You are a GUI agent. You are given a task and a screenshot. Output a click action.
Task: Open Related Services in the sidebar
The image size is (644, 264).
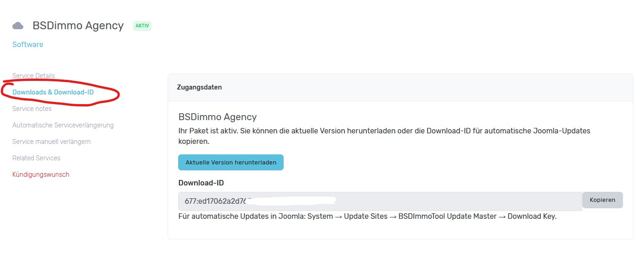coord(37,158)
